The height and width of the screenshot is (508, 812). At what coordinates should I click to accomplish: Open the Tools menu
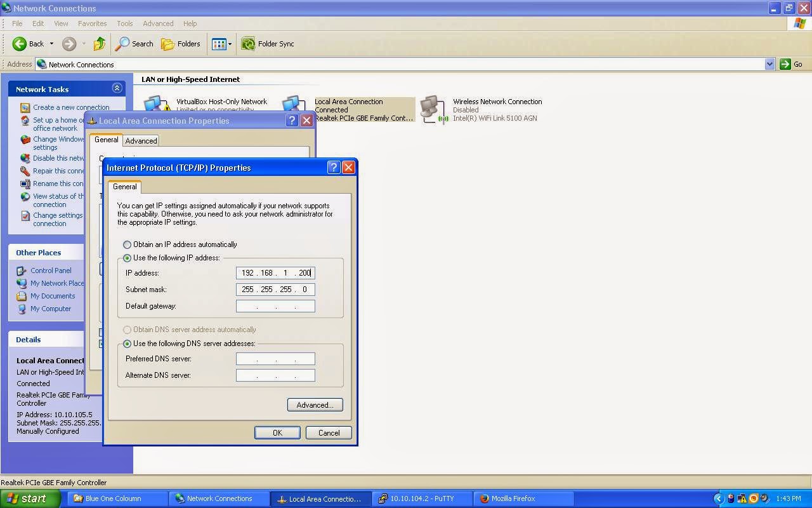pos(124,23)
